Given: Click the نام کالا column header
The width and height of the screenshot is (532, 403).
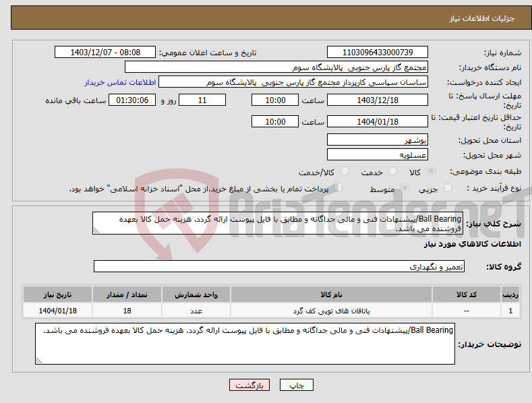Looking at the screenshot, I should 331,294.
